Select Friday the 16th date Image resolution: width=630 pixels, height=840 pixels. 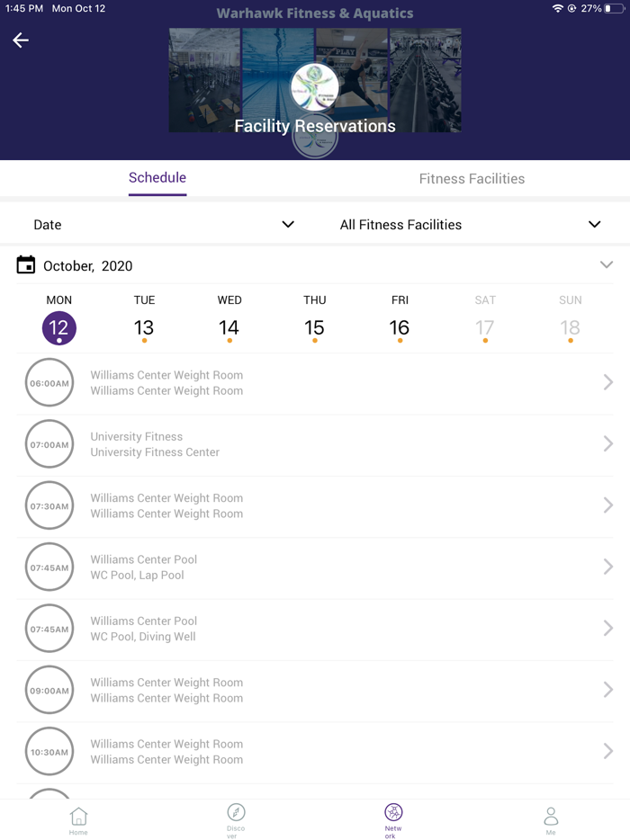click(x=400, y=328)
